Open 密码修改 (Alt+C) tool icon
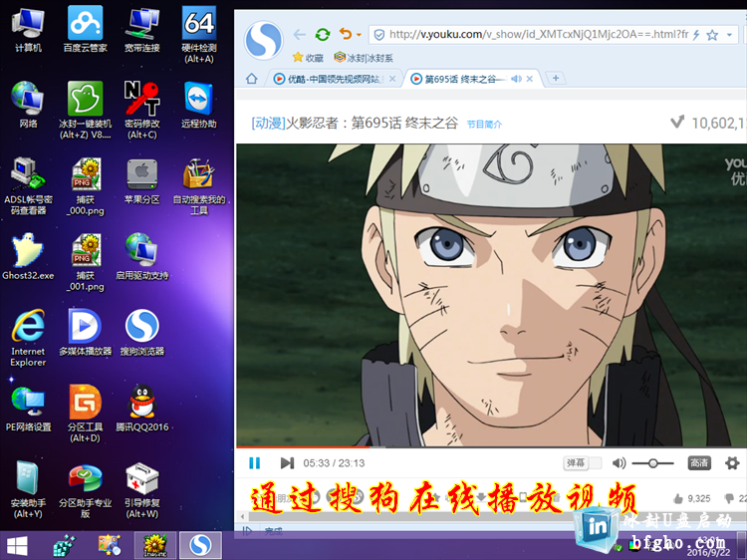Image resolution: width=747 pixels, height=560 pixels. coord(142,110)
